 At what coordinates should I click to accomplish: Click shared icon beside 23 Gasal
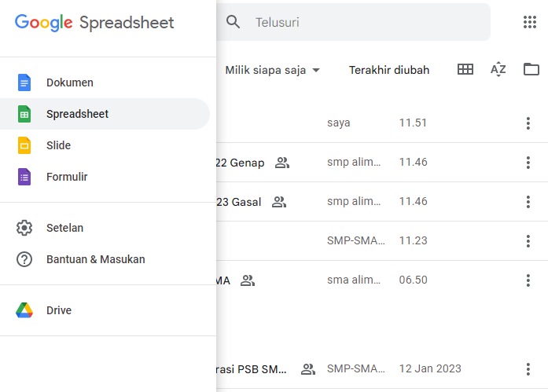click(x=279, y=202)
